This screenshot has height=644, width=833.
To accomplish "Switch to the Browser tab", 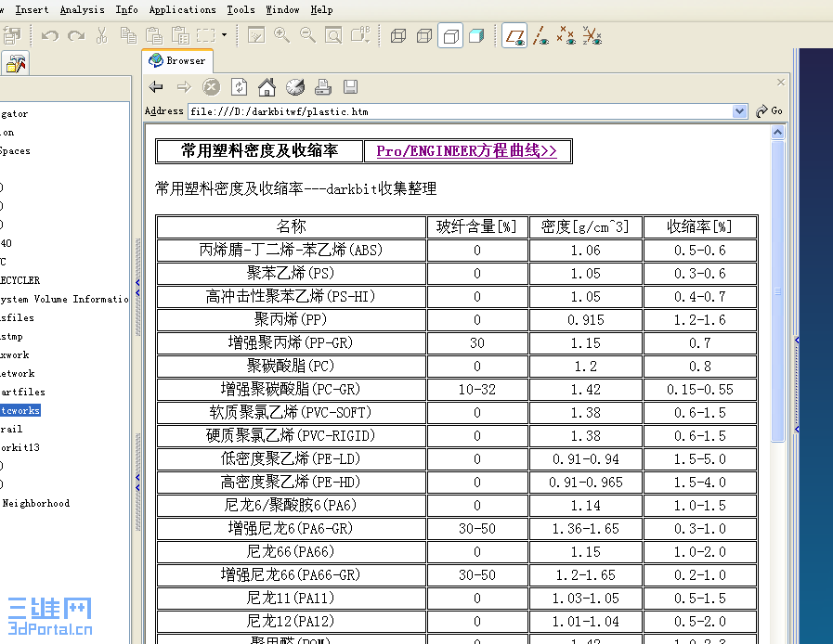I will (x=177, y=61).
